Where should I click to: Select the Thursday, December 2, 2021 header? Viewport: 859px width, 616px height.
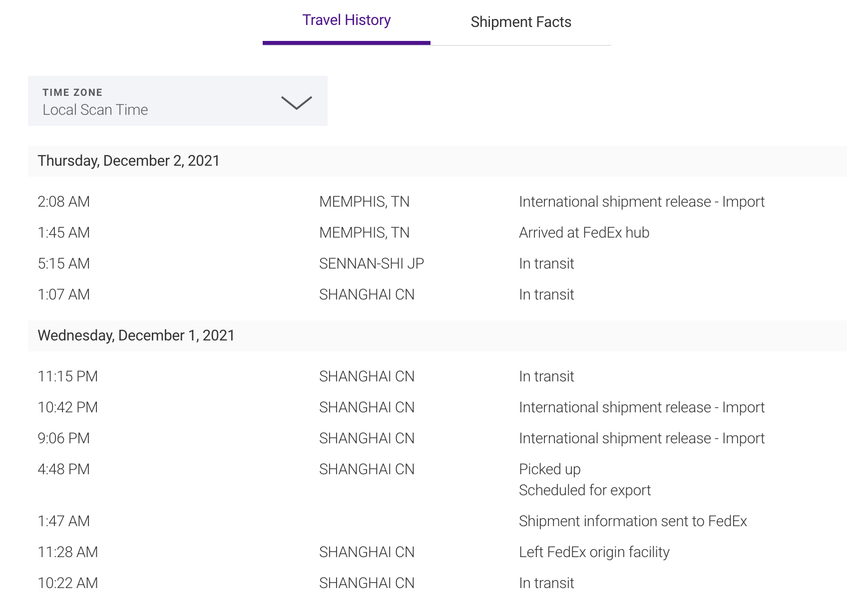pos(128,161)
